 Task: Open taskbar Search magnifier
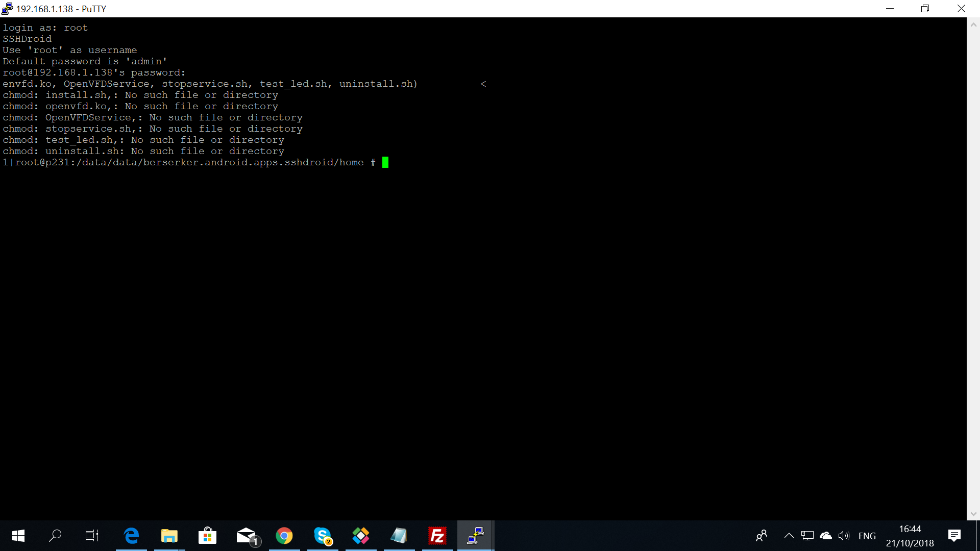(55, 536)
